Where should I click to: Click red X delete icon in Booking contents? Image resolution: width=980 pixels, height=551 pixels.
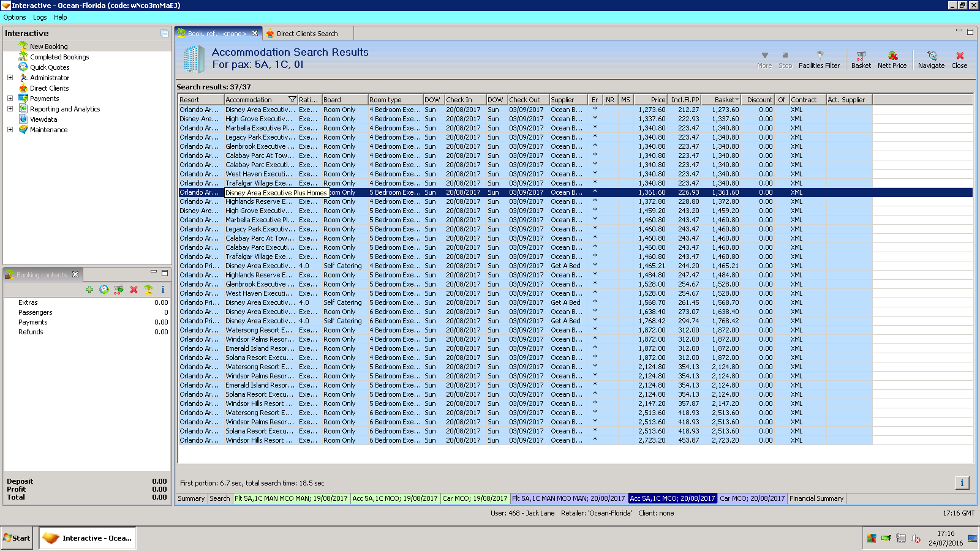pos(134,290)
